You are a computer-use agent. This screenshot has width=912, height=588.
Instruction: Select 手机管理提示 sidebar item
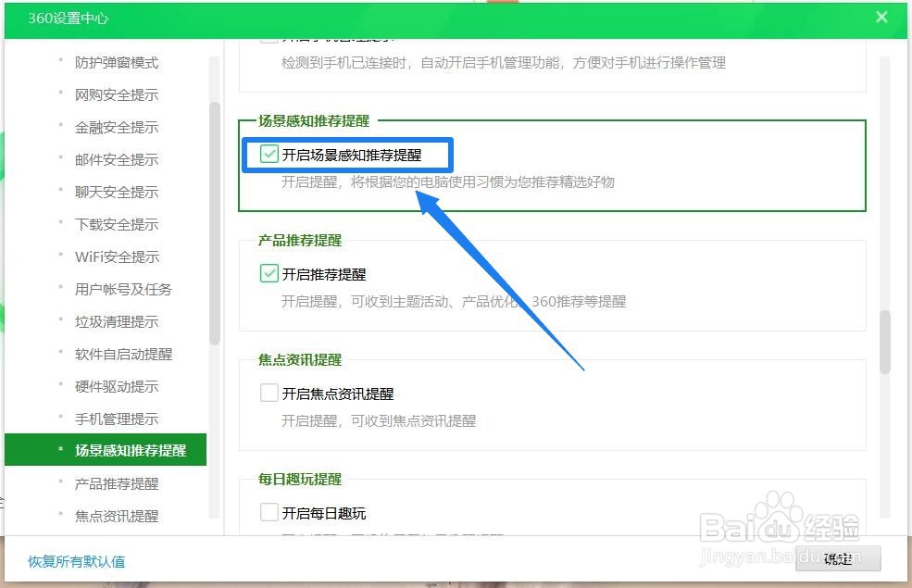[x=117, y=419]
